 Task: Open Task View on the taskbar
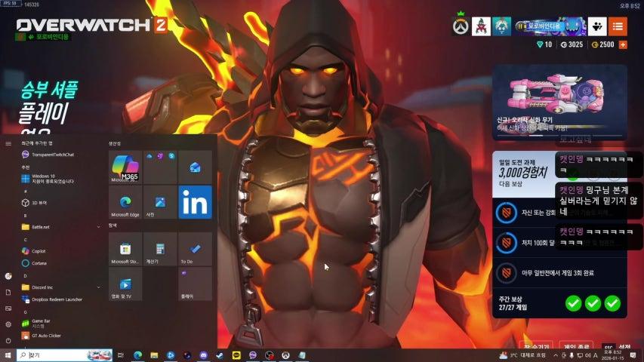[120, 355]
